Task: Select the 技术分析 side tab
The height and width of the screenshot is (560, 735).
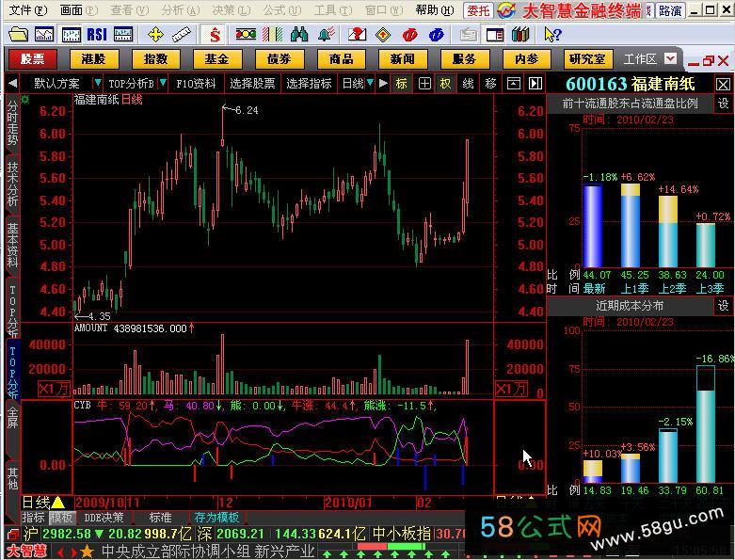Action: coord(12,184)
